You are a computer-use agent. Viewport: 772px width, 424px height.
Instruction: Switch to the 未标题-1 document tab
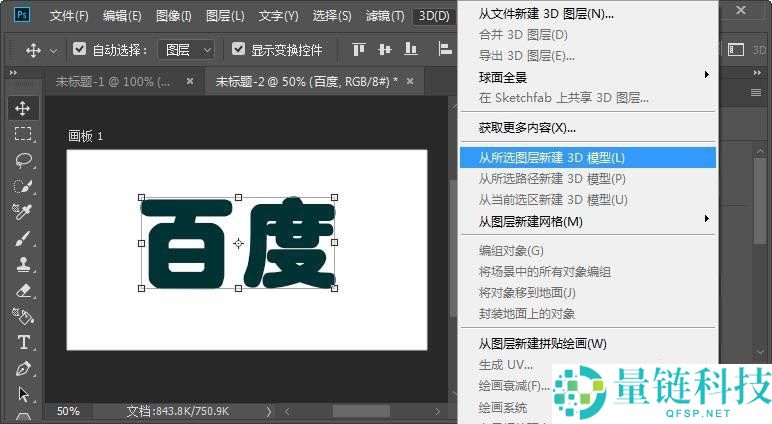click(113, 81)
